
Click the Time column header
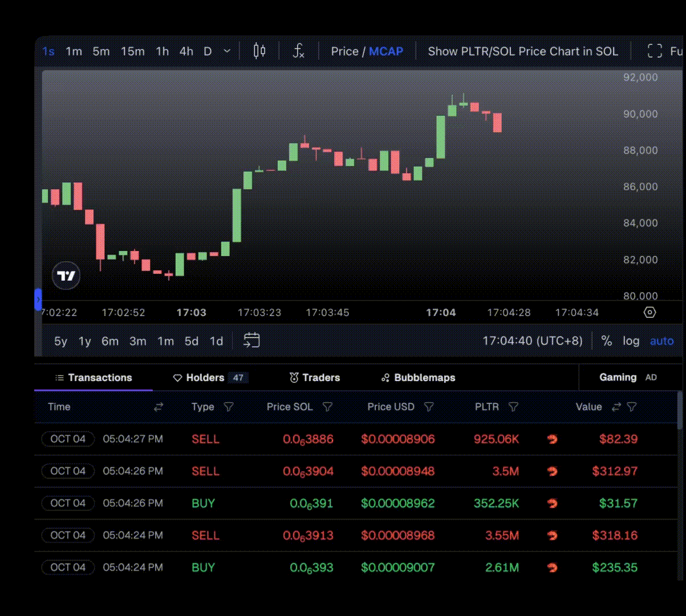(x=59, y=407)
